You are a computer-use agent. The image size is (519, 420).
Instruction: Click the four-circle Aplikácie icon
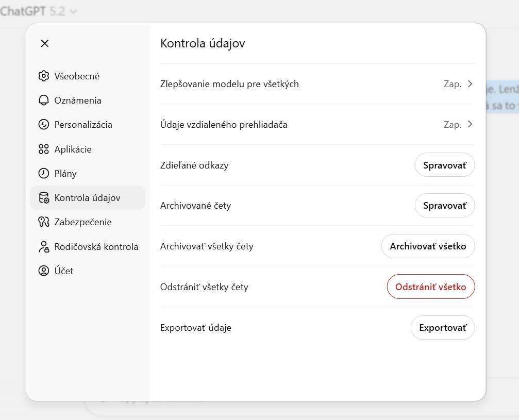point(44,149)
